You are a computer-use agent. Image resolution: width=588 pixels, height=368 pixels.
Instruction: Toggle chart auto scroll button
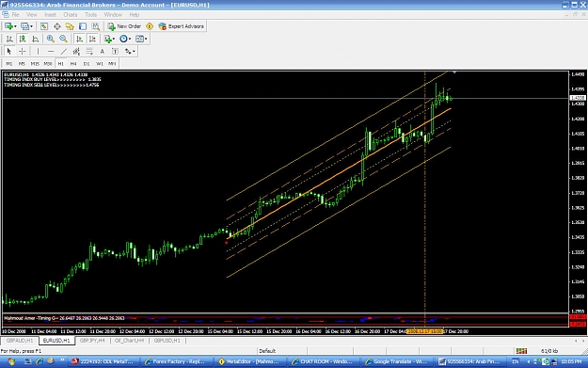79,39
